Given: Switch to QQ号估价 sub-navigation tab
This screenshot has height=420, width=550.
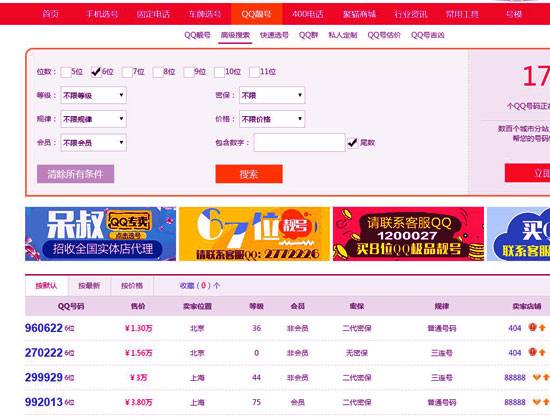Looking at the screenshot, I should click(x=384, y=35).
